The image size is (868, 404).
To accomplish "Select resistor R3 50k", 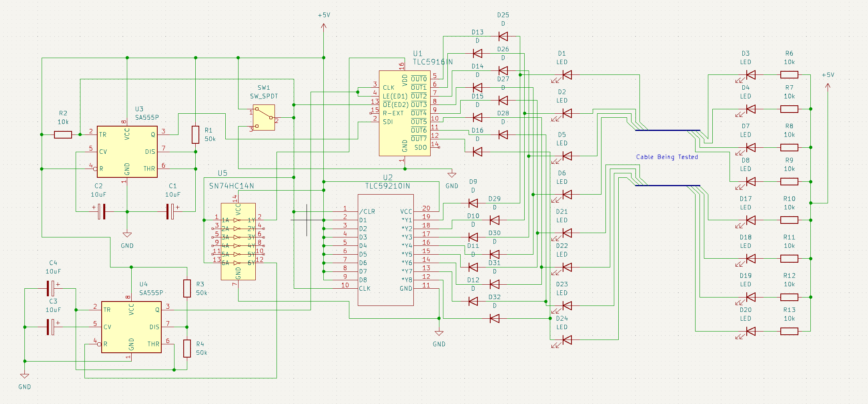I will (x=187, y=288).
